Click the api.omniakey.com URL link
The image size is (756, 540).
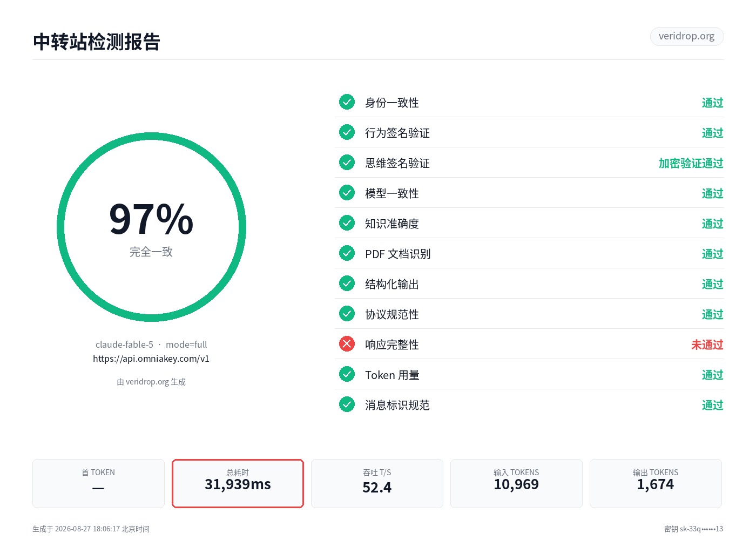[151, 359]
